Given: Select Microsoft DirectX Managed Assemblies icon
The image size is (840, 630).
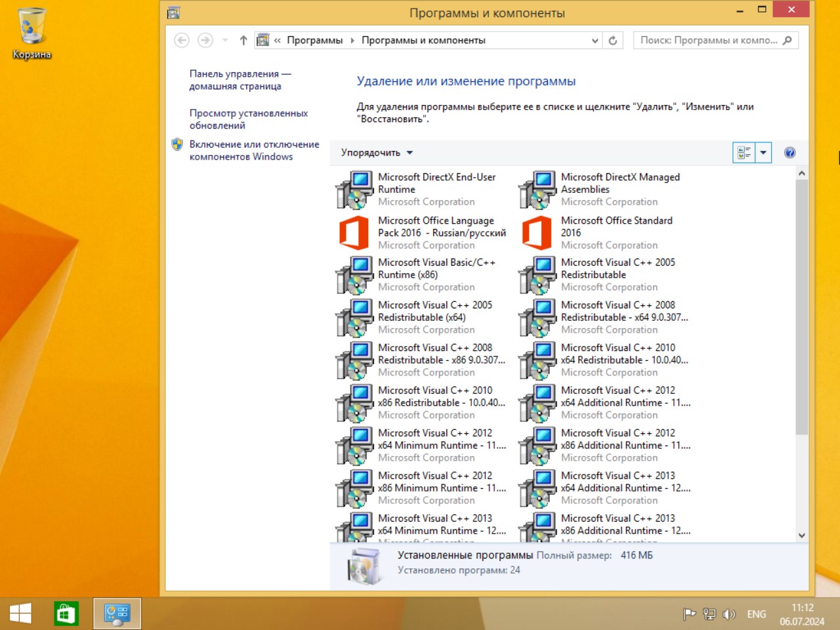Looking at the screenshot, I should (537, 190).
